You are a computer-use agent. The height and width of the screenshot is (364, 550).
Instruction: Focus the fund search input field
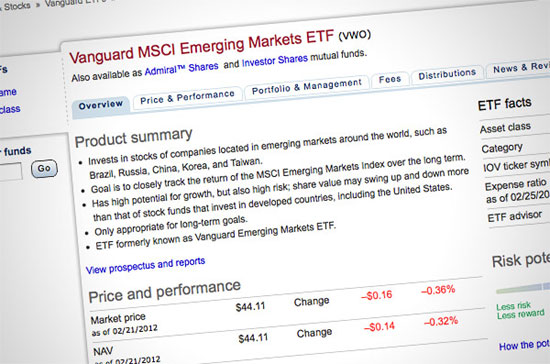point(10,172)
